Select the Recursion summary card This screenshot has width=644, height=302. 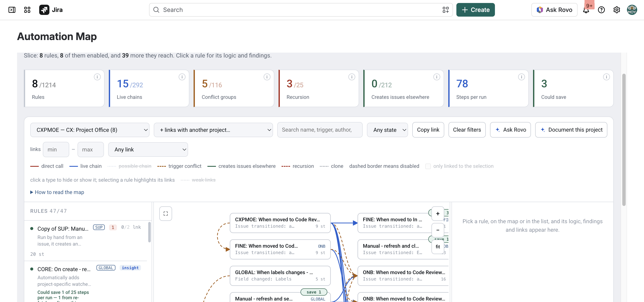coord(319,88)
